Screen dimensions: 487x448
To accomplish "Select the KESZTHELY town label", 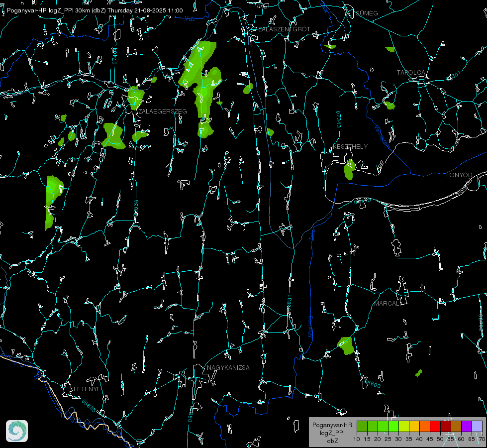I will pyautogui.click(x=350, y=146).
